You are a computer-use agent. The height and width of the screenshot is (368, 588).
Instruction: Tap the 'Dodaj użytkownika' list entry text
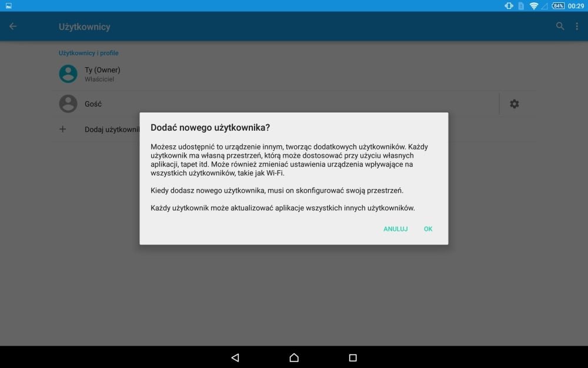[112, 130]
